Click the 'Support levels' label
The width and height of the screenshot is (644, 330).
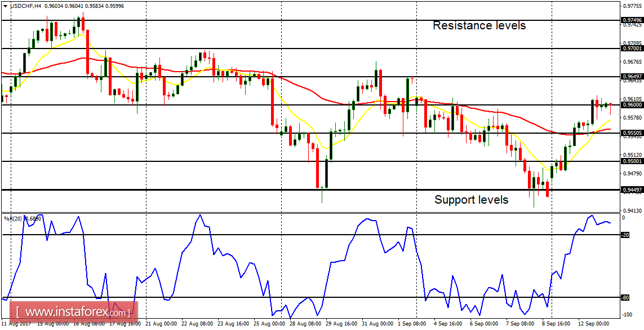[471, 200]
